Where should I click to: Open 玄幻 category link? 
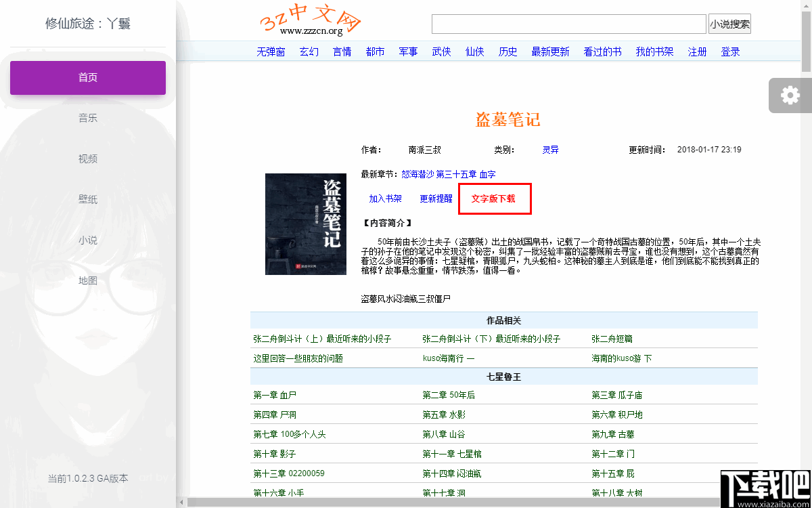tap(309, 51)
